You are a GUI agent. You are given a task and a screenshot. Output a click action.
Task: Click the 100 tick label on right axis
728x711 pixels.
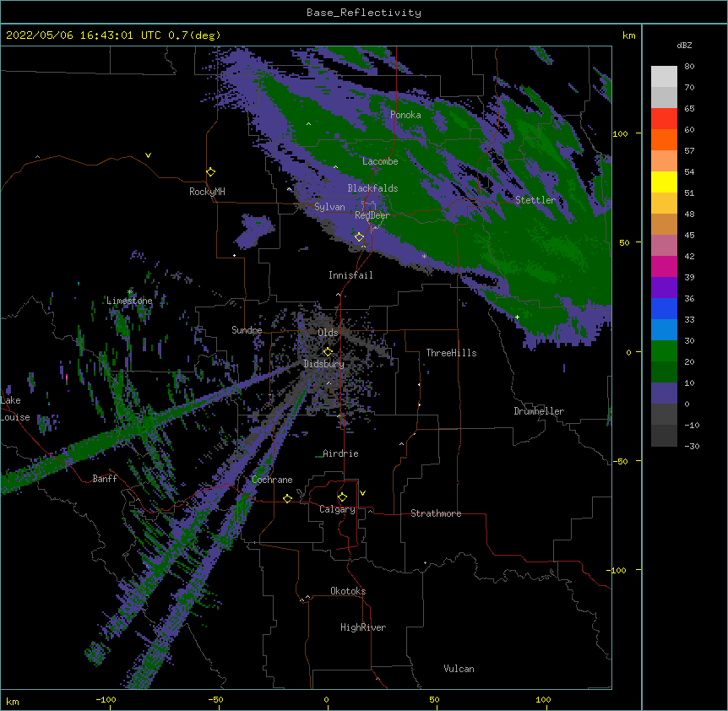coord(620,134)
